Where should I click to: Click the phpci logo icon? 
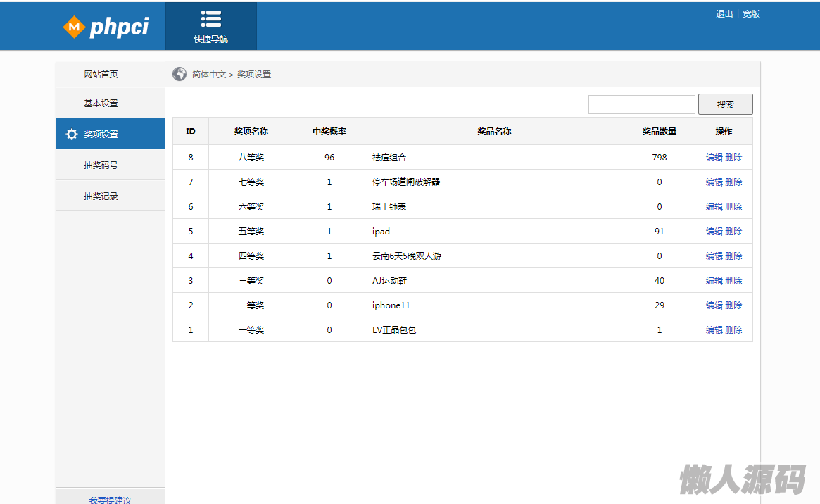pyautogui.click(x=73, y=27)
